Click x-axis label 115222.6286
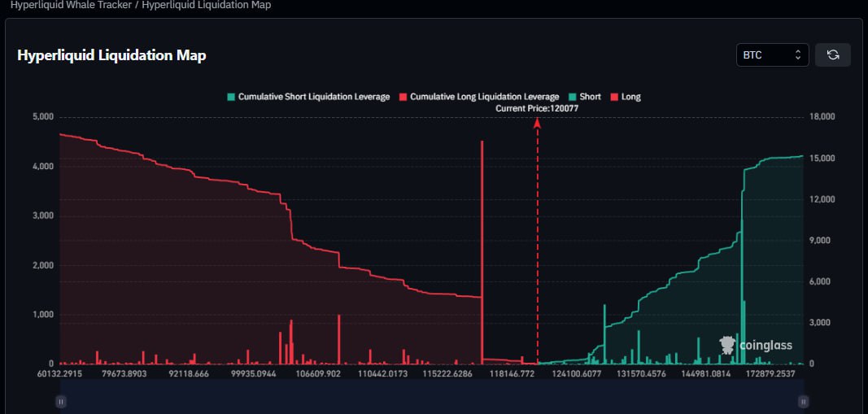This screenshot has height=414, width=868. point(447,374)
